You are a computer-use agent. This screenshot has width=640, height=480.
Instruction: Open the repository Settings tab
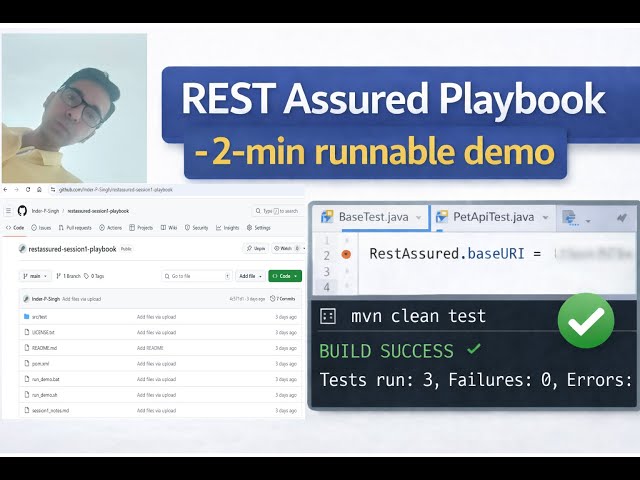259,228
